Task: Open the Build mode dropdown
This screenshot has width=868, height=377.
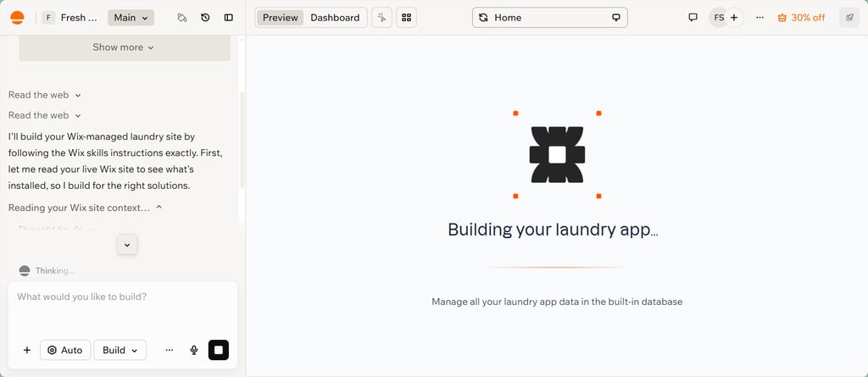Action: click(120, 350)
